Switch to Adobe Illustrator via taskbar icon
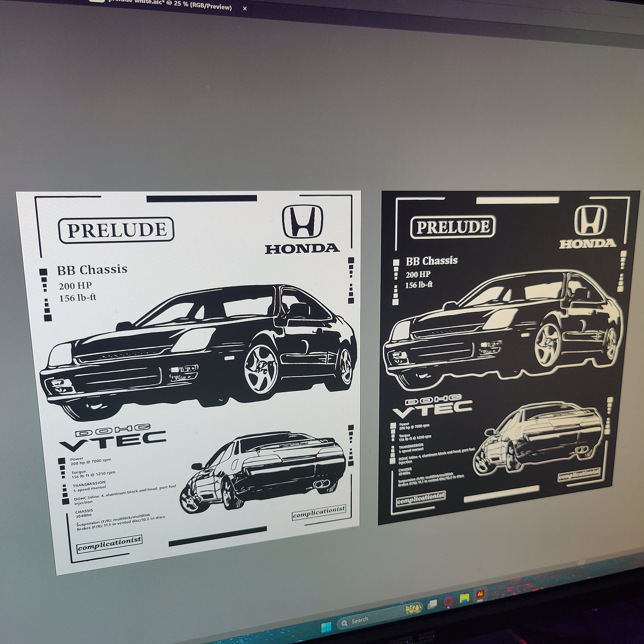This screenshot has height=644, width=644. (480, 594)
